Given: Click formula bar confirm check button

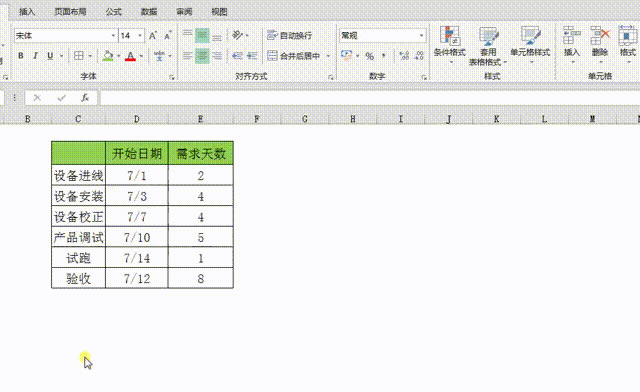Looking at the screenshot, I should 62,98.
